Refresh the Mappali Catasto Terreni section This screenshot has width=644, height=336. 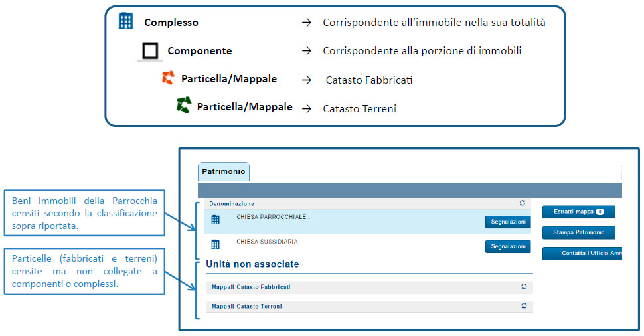524,305
